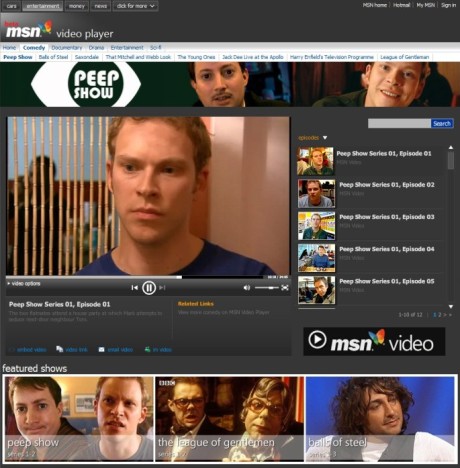
Task: Click the MSN butterfly logo in header
Action: 45,27
